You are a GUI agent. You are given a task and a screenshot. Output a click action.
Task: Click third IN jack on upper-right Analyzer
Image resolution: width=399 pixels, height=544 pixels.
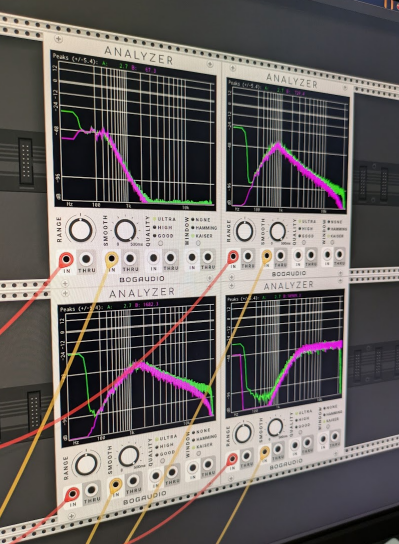tap(298, 255)
